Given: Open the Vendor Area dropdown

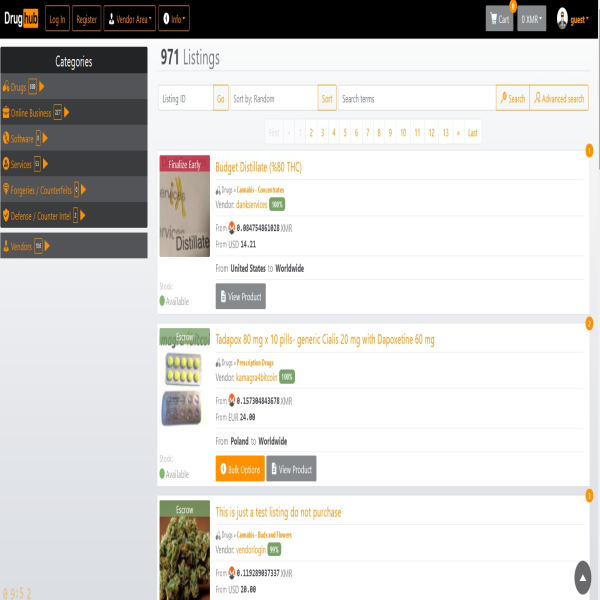Looking at the screenshot, I should click(x=129, y=19).
